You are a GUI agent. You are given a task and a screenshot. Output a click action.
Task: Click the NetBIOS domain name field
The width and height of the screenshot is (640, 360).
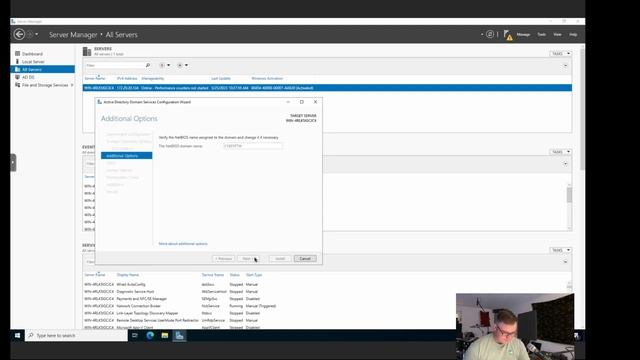253,146
